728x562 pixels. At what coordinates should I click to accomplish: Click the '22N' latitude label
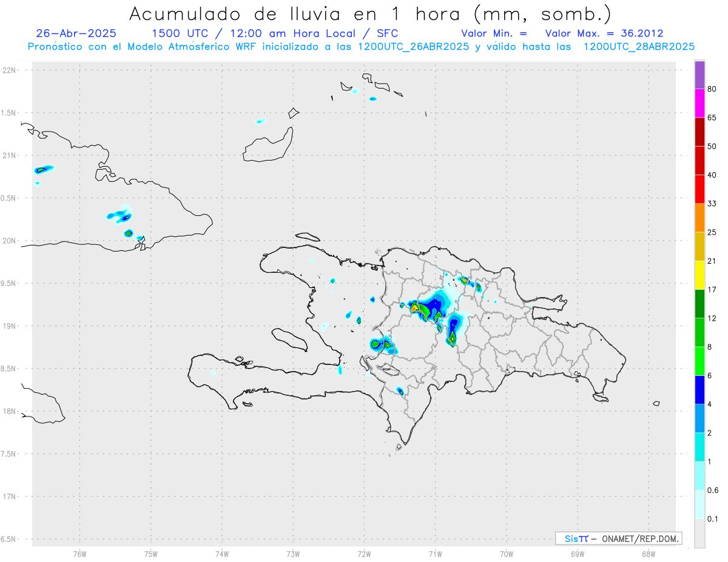(8, 70)
